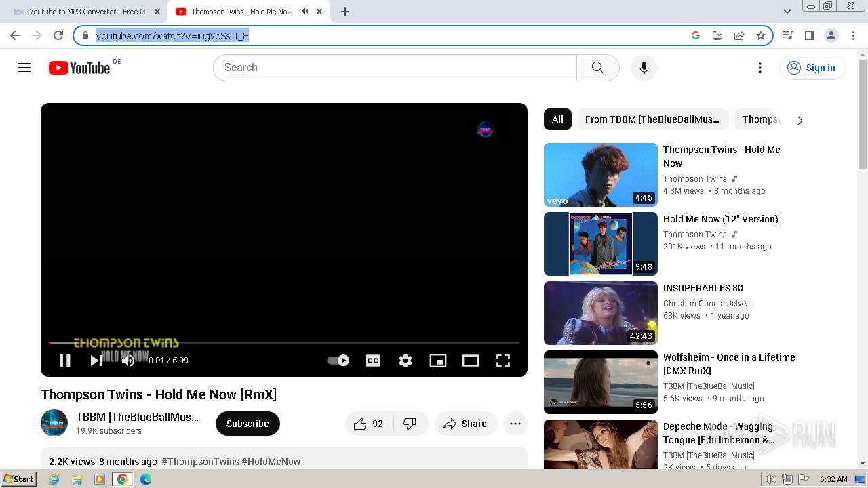
Task: Click the system tray volume icon
Action: [771, 479]
